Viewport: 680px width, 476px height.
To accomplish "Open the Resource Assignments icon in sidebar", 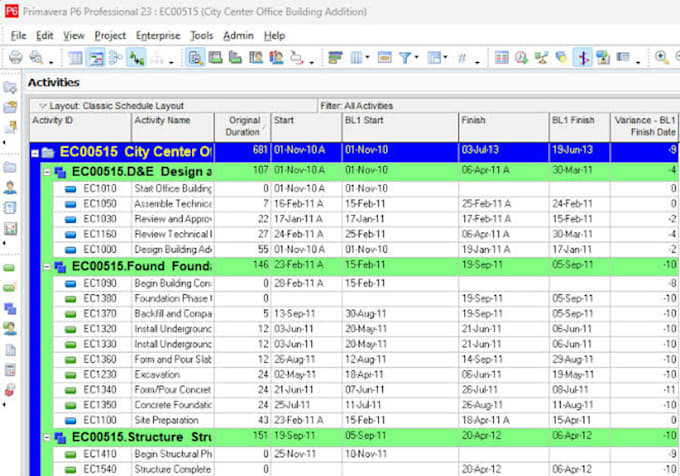I will (x=10, y=328).
